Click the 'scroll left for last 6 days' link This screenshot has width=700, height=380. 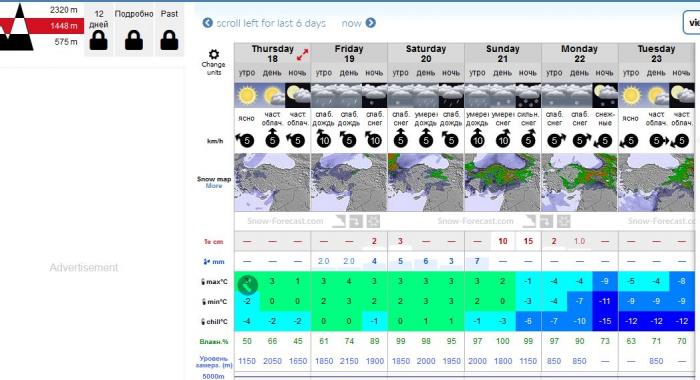[x=271, y=23]
